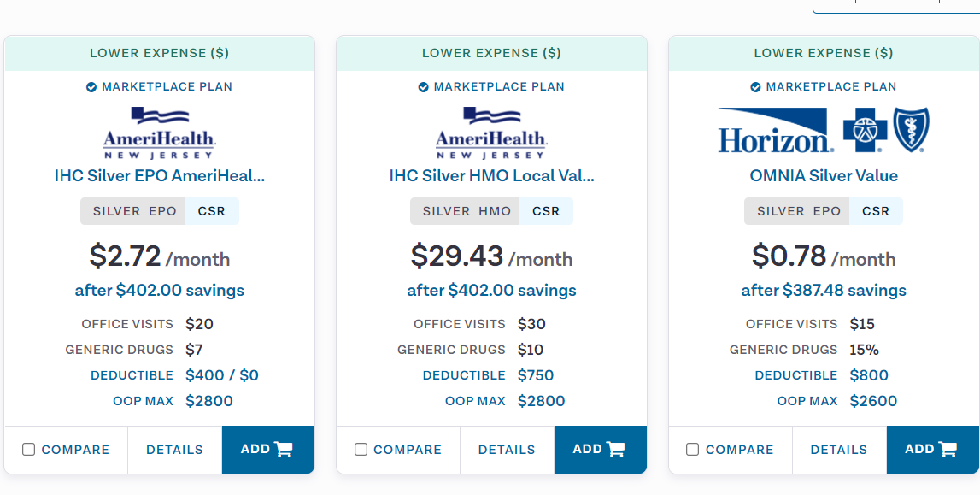Image resolution: width=980 pixels, height=495 pixels.
Task: Click the OOP MAX label on the Horizon plan
Action: (x=807, y=401)
